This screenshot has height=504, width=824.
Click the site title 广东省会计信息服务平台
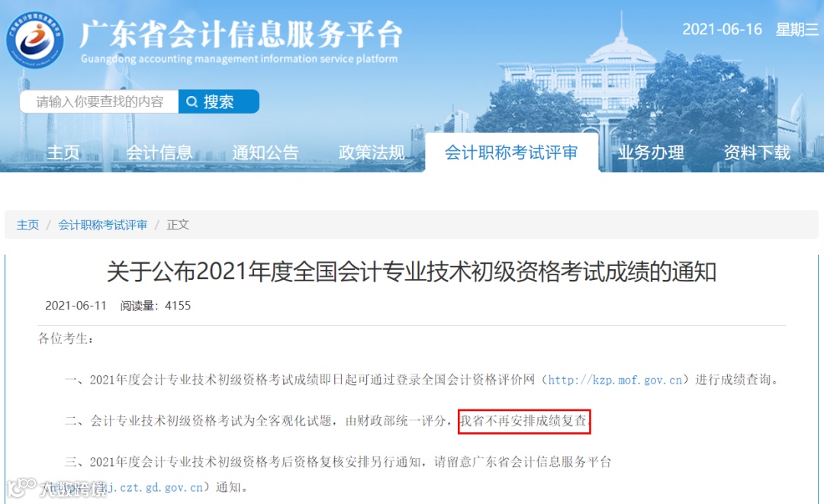click(241, 34)
